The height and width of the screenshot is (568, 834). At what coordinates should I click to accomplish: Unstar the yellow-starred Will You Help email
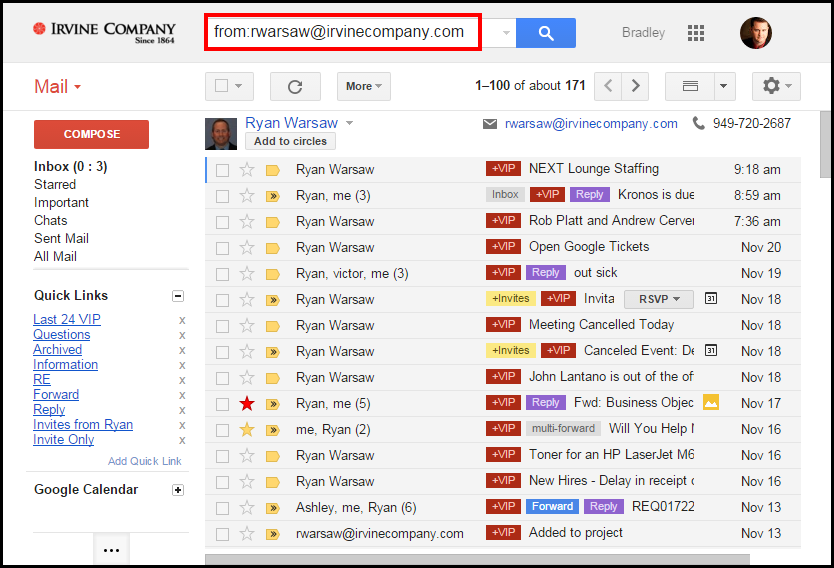pos(247,430)
